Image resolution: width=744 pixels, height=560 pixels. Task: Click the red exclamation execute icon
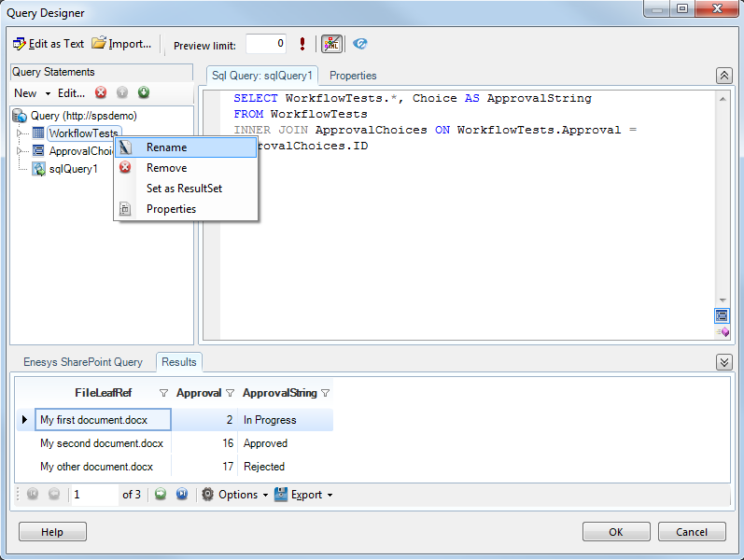pyautogui.click(x=302, y=44)
